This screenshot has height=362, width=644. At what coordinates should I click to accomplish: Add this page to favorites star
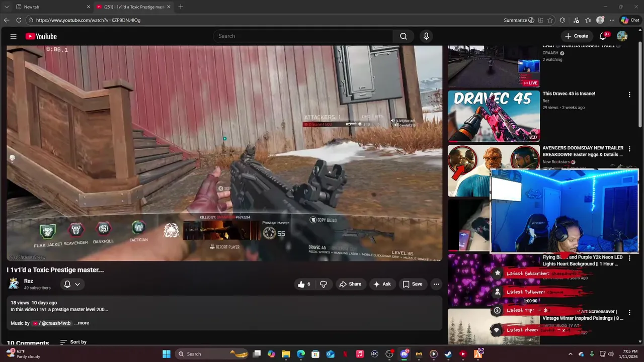tap(550, 20)
